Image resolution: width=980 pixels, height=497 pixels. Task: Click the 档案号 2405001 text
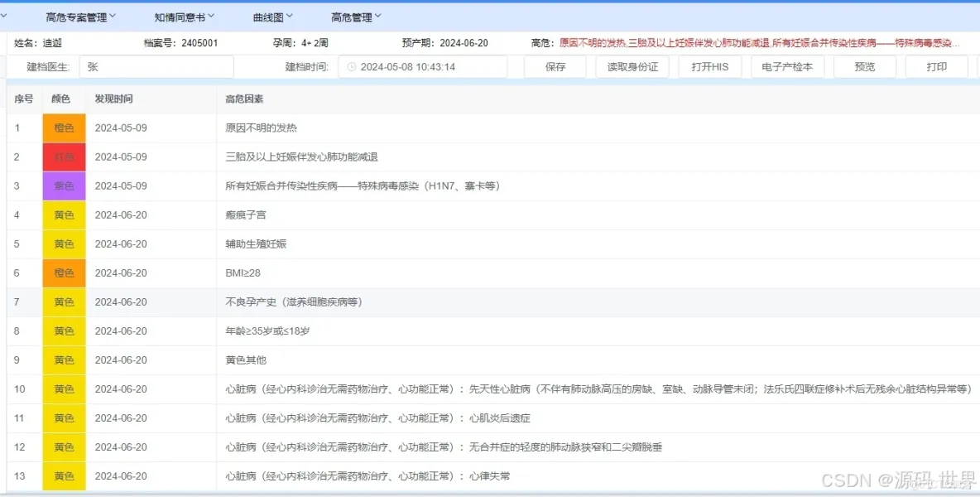(x=180, y=43)
